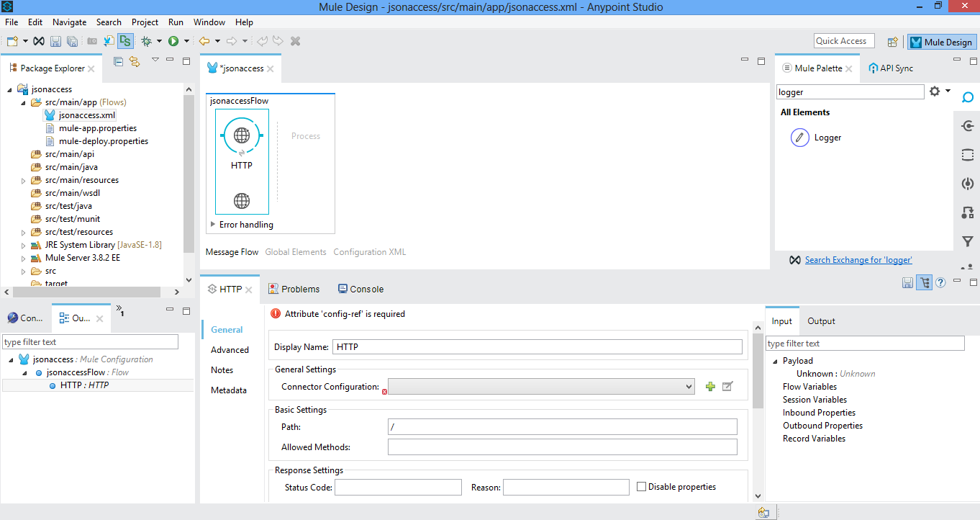Expand the src/main/resources folder
The height and width of the screenshot is (520, 980).
point(23,180)
